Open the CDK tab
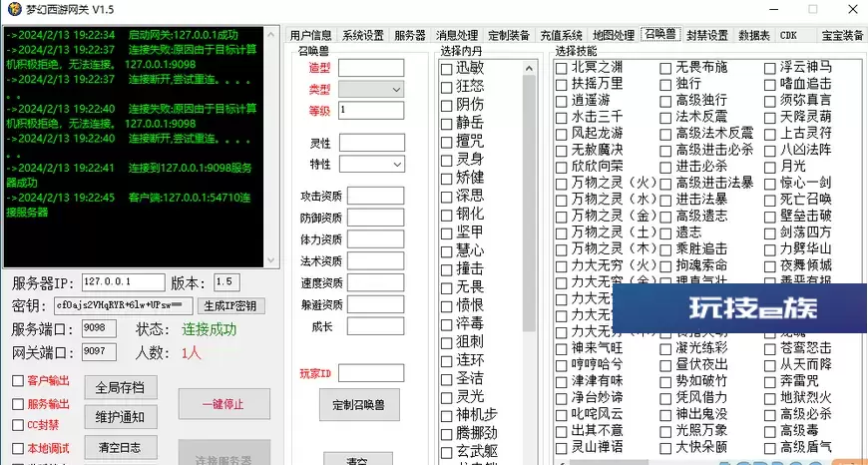 click(x=789, y=36)
